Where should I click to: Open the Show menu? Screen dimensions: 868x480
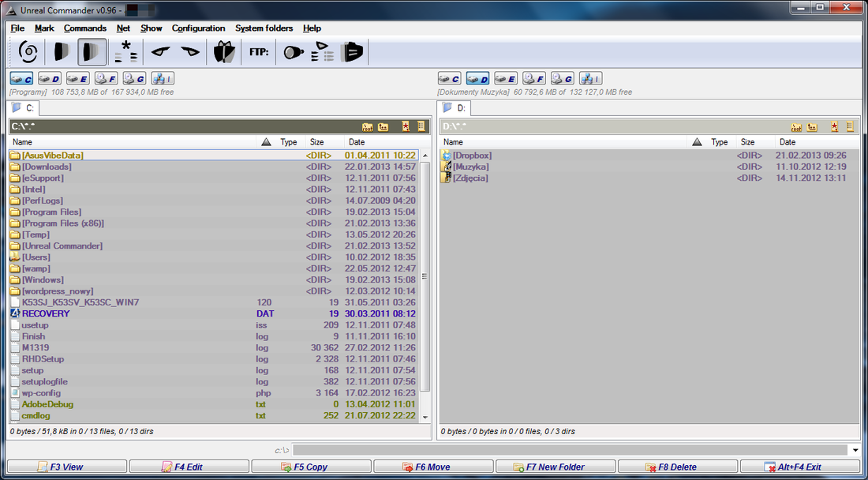tap(152, 28)
